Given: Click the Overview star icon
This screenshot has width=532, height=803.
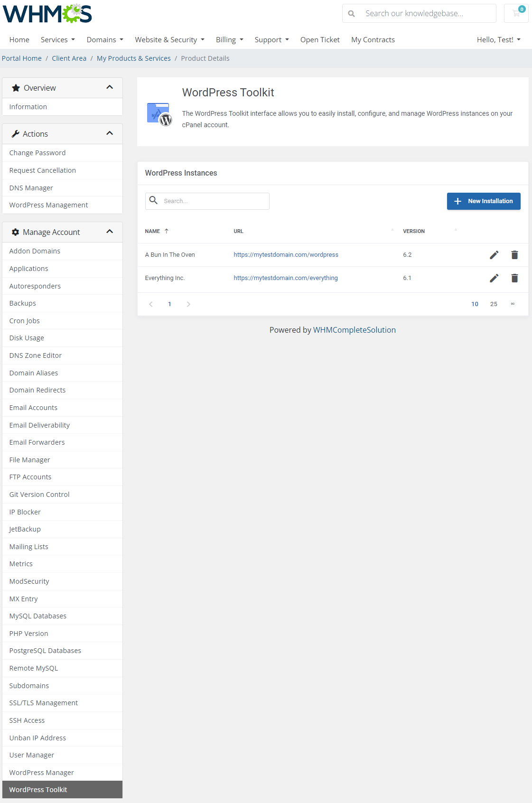Looking at the screenshot, I should (x=16, y=88).
